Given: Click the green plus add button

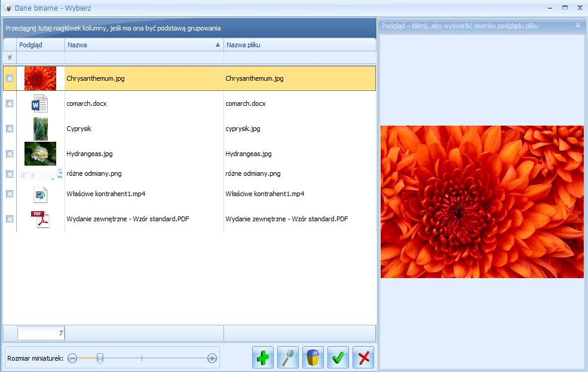Looking at the screenshot, I should tap(263, 358).
